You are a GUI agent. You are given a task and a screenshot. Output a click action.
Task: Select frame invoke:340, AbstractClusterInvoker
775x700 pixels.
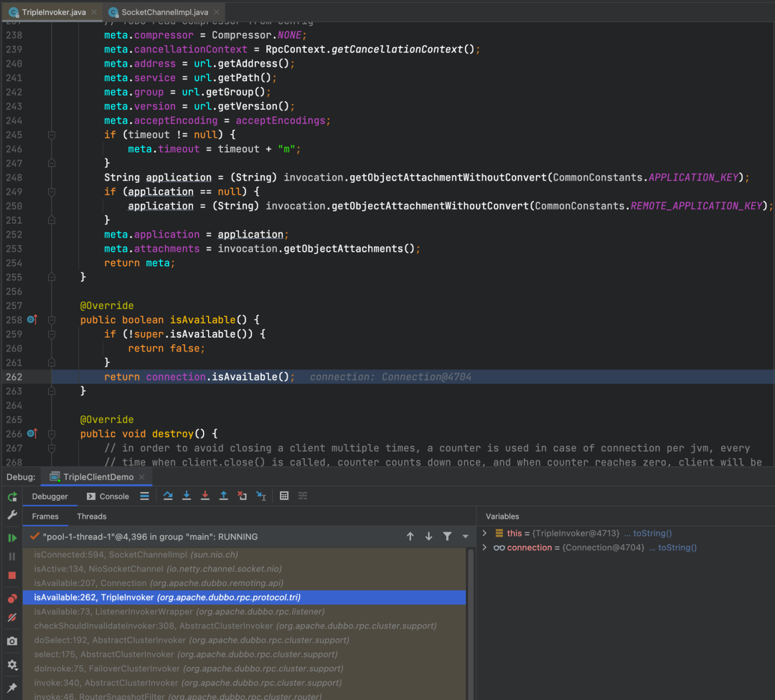tap(245, 683)
